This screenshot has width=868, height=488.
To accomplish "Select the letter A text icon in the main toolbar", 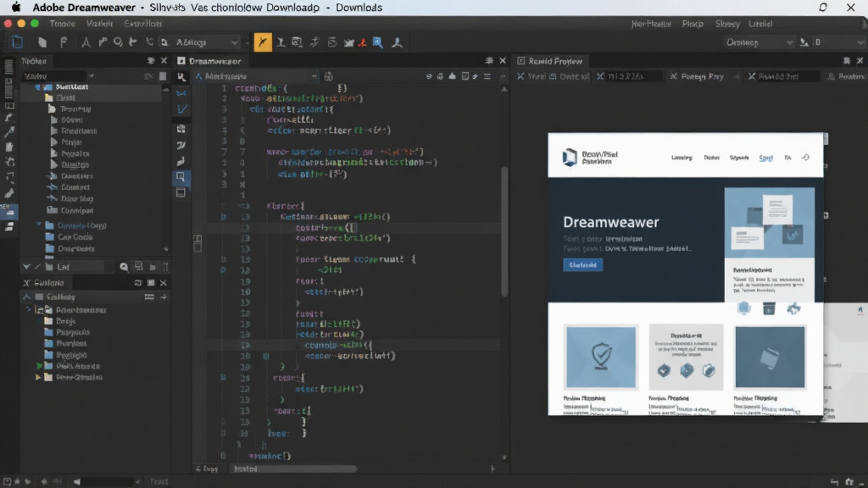I will click(x=86, y=42).
